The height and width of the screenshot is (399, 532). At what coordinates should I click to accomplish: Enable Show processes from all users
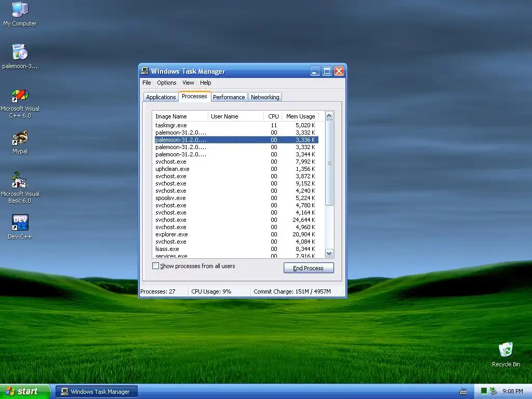[x=155, y=266]
